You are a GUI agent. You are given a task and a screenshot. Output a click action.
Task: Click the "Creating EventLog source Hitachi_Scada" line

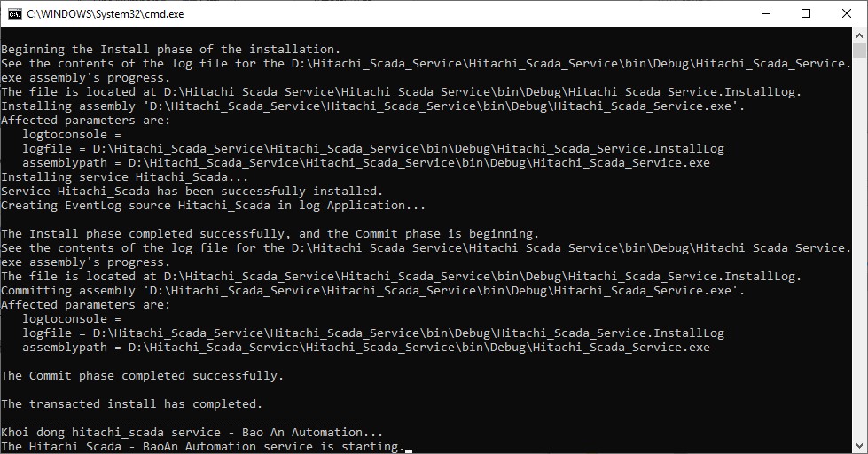213,206
